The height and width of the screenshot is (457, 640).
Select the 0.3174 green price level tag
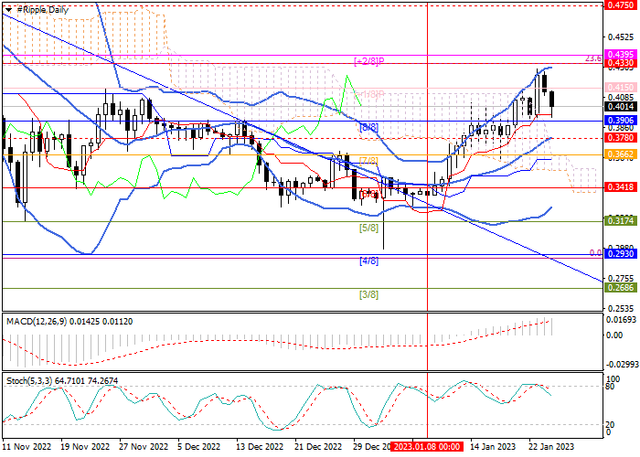point(622,220)
